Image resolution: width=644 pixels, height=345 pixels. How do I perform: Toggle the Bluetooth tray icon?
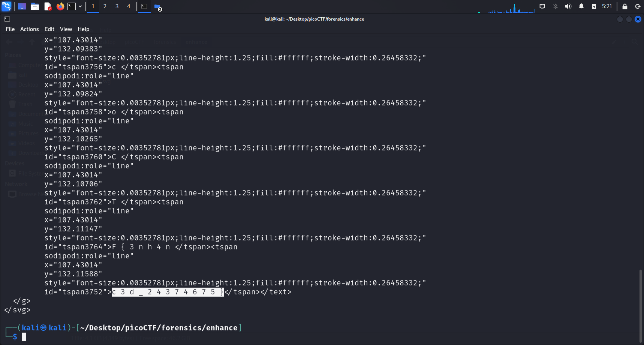coord(556,6)
